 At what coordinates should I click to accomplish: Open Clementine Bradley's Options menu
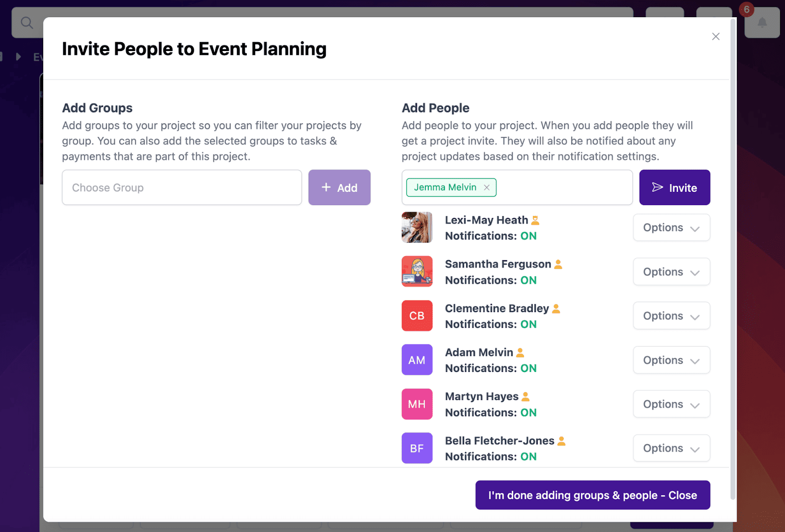(671, 316)
